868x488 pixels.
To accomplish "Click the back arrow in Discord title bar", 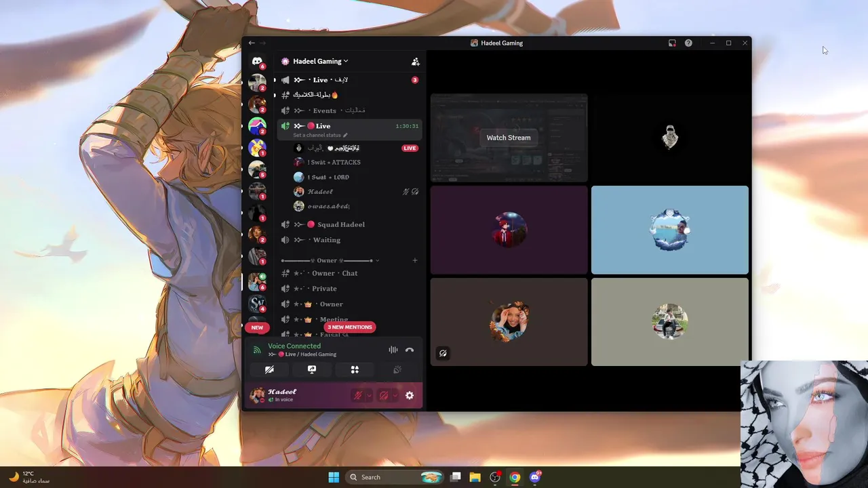I will coord(252,43).
